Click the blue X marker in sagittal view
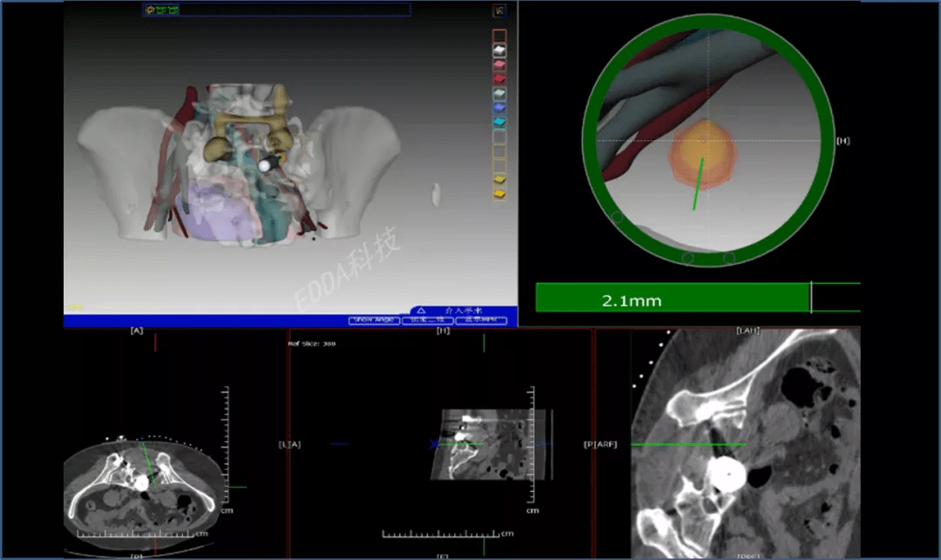The image size is (941, 560). 435,444
